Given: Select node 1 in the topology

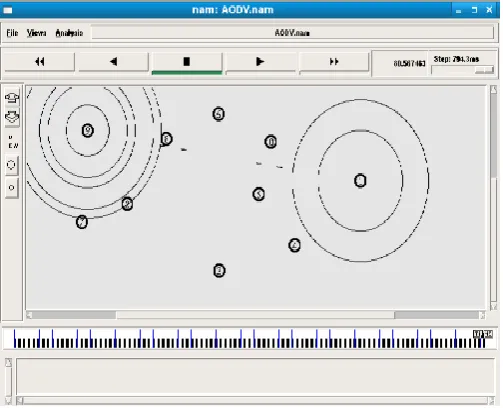Looking at the screenshot, I should click(x=360, y=181).
